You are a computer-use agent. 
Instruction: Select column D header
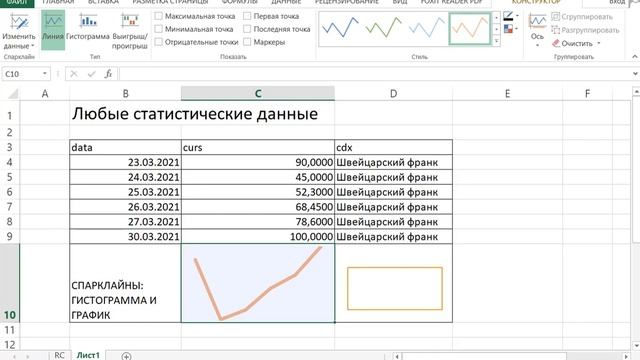point(393,93)
